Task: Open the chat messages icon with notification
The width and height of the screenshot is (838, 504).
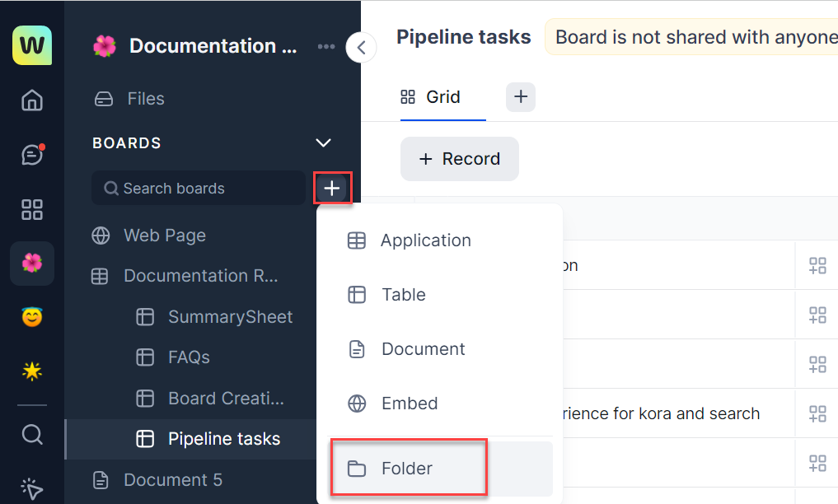Action: point(32,155)
